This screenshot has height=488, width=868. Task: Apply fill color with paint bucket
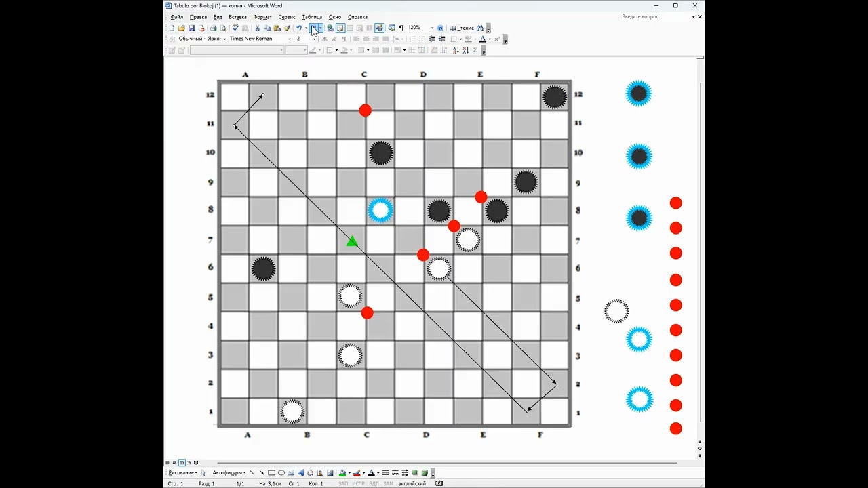tap(342, 472)
